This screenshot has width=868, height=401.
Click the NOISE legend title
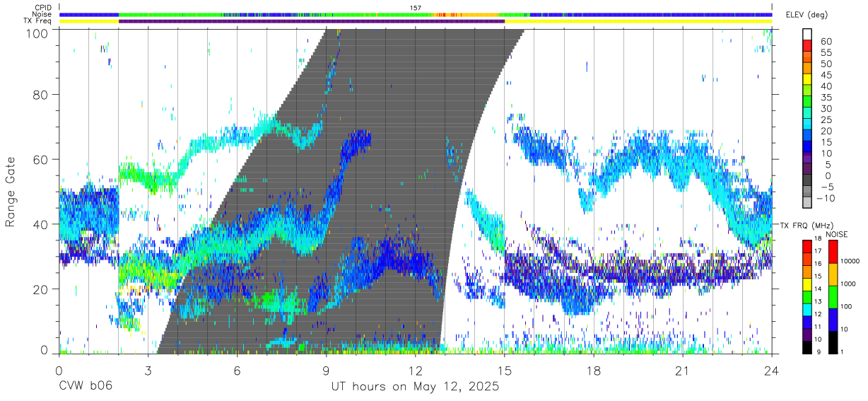click(838, 234)
